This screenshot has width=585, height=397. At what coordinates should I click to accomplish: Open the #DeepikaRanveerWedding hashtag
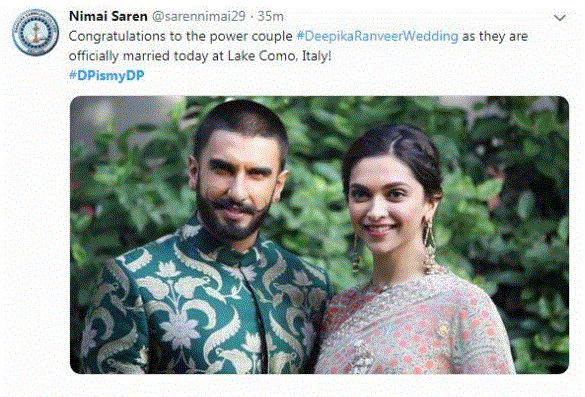pos(377,37)
